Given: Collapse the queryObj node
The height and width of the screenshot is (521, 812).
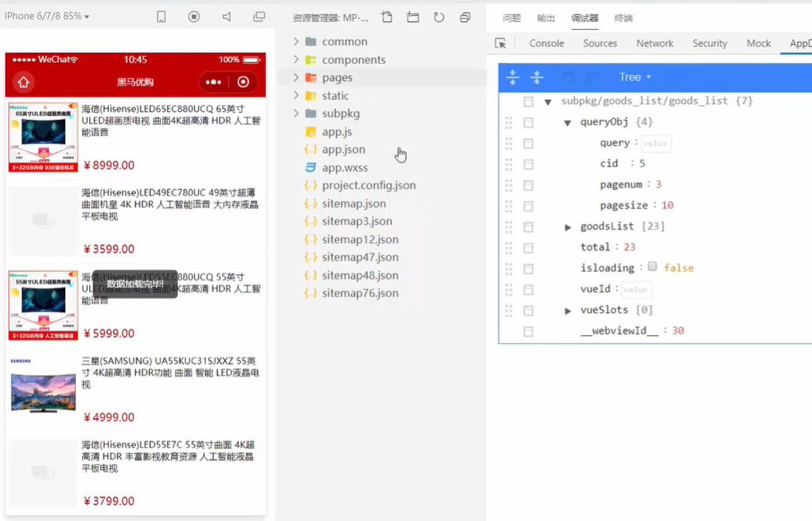Looking at the screenshot, I should [568, 123].
